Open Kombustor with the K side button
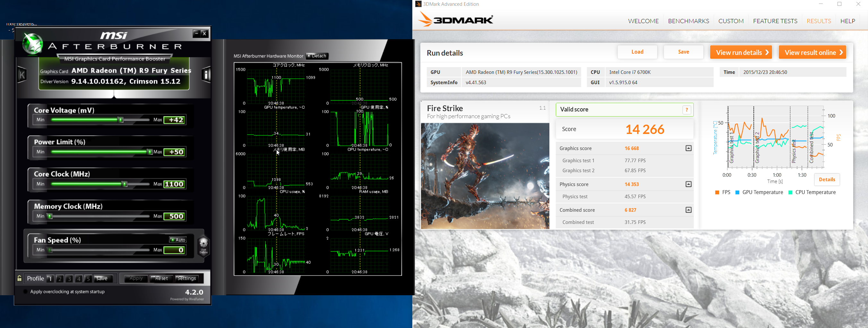The height and width of the screenshot is (328, 868). click(x=22, y=75)
